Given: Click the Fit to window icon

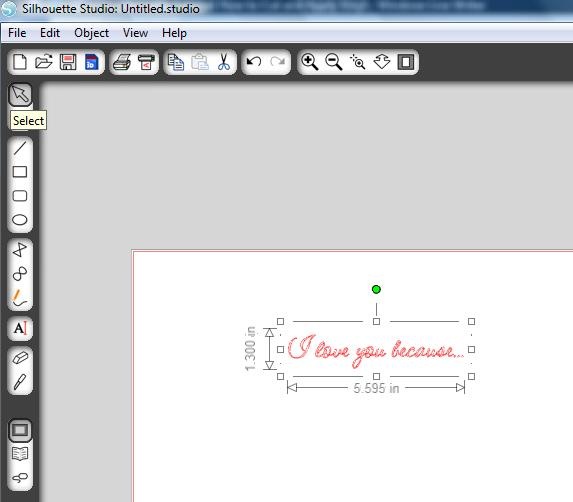Looking at the screenshot, I should pyautogui.click(x=406, y=62).
